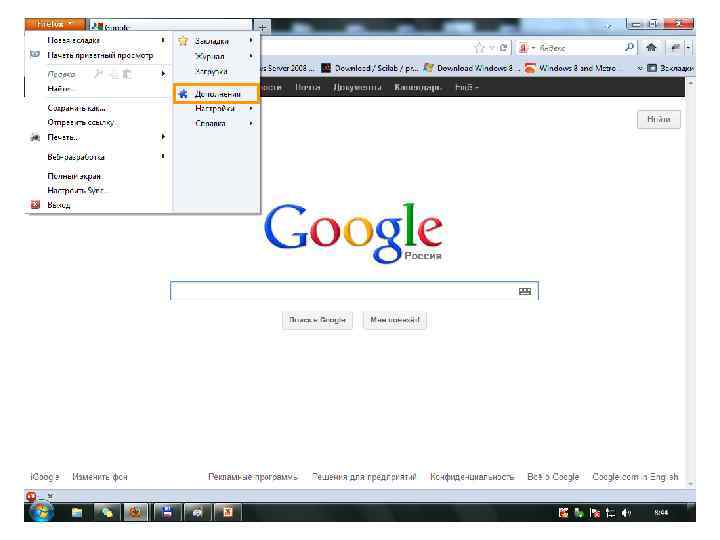Viewport: 720px width, 540px height.
Task: Click the Поиск в Google button
Action: point(317,320)
